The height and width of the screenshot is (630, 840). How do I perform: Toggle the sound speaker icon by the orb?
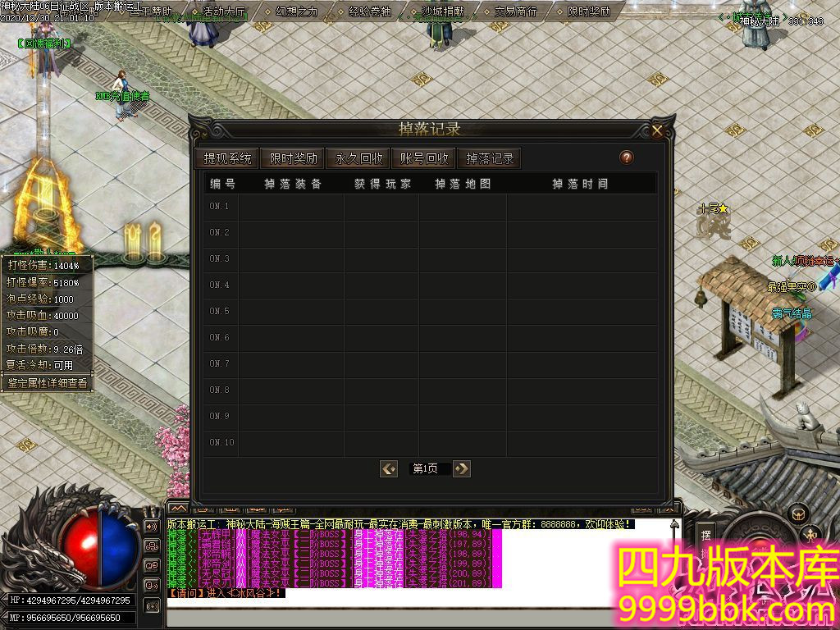click(152, 526)
